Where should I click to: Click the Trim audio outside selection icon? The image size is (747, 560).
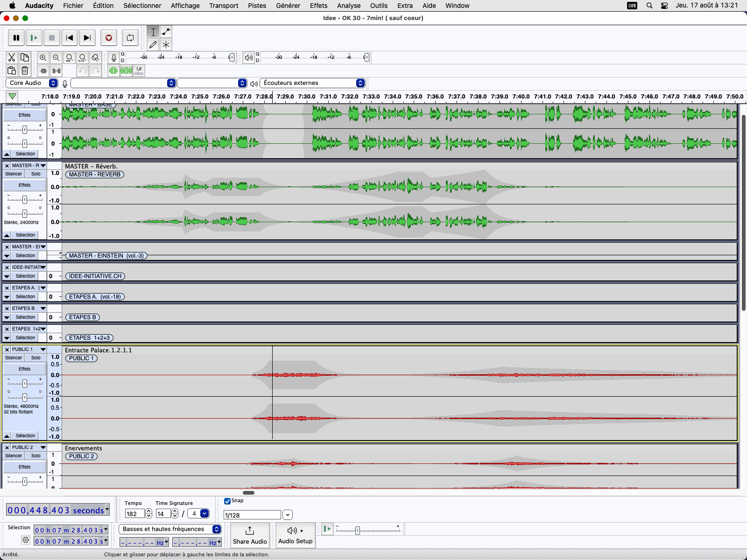coord(43,71)
